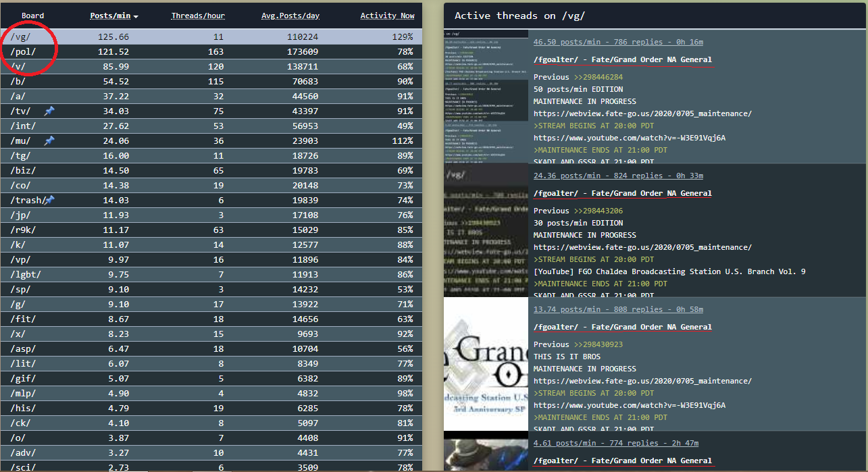Click the 112% activity value
Image resolution: width=868 pixels, height=472 pixels.
(x=403, y=140)
